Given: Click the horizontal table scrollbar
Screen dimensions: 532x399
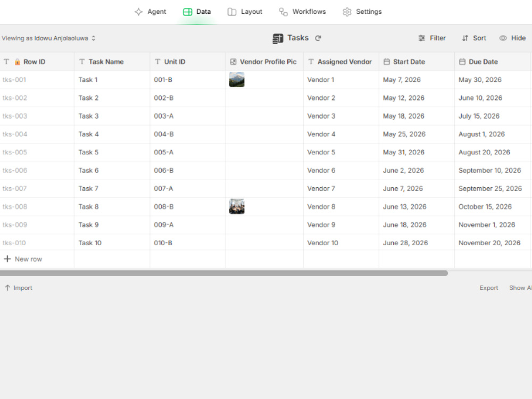Looking at the screenshot, I should point(224,273).
